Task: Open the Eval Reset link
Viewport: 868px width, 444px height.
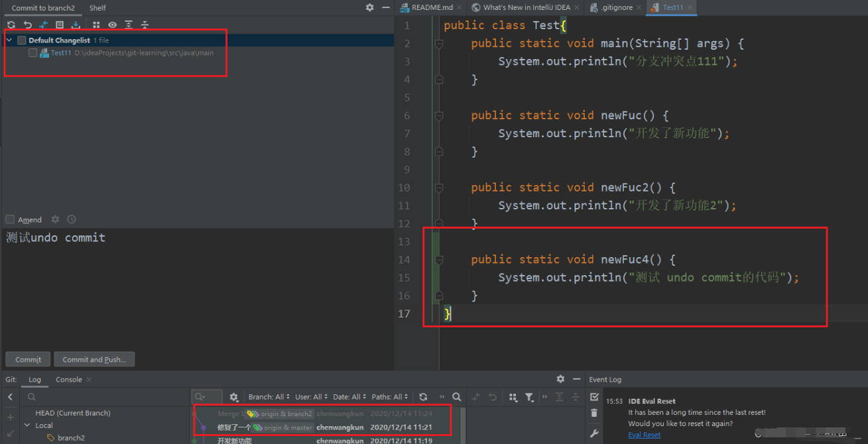Action: [x=645, y=435]
